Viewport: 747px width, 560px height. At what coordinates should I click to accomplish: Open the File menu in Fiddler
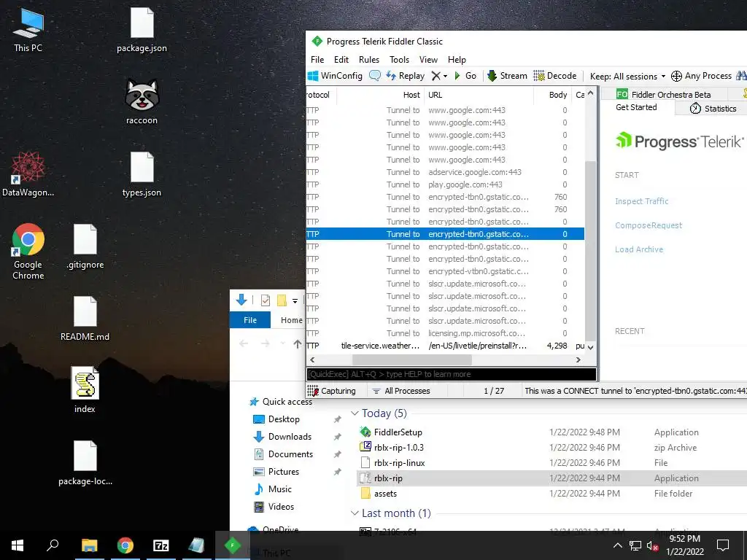tap(317, 60)
